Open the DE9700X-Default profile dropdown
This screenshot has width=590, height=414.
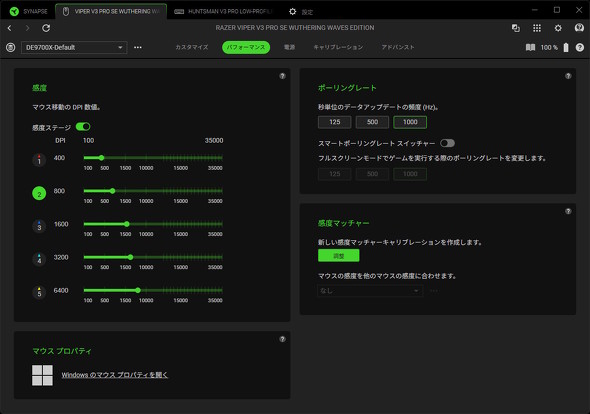[74, 47]
